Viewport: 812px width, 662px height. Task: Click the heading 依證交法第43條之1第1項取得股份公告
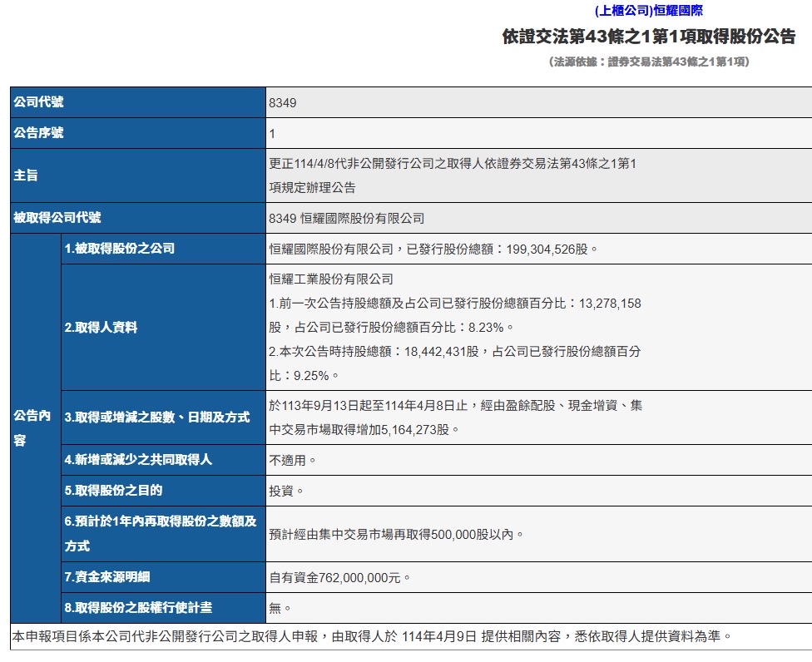coord(648,37)
